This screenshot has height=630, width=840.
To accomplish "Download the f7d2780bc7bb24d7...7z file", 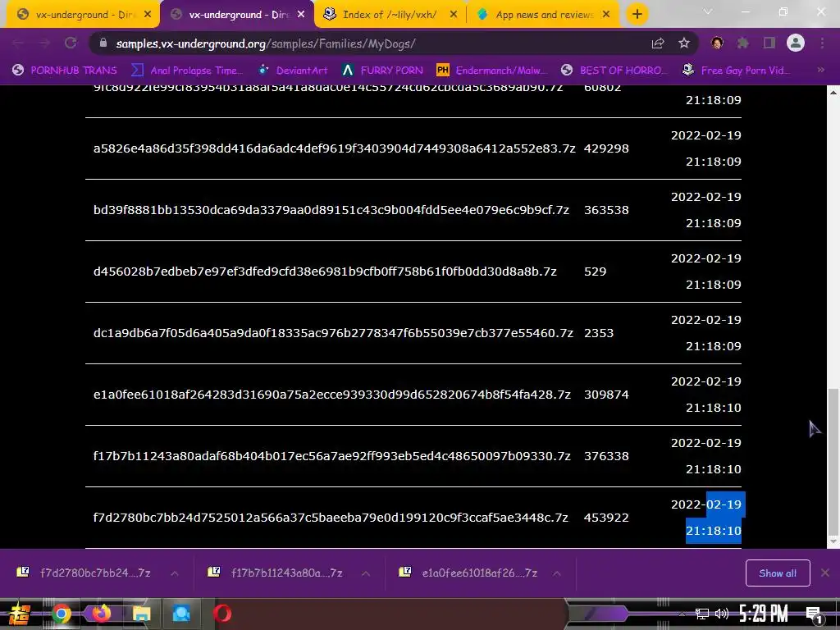I will 331,518.
